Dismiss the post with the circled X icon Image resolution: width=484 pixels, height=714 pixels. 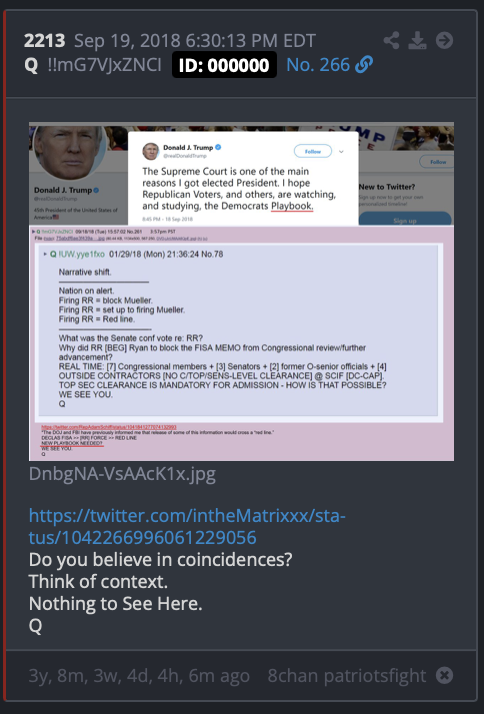(x=444, y=675)
